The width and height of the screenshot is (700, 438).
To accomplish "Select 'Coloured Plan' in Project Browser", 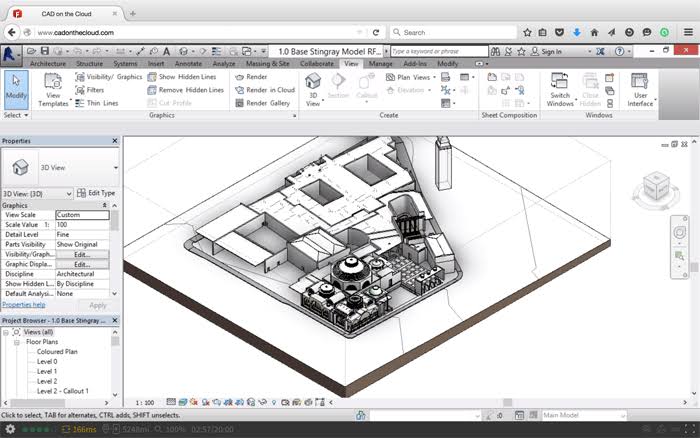I will [57, 352].
